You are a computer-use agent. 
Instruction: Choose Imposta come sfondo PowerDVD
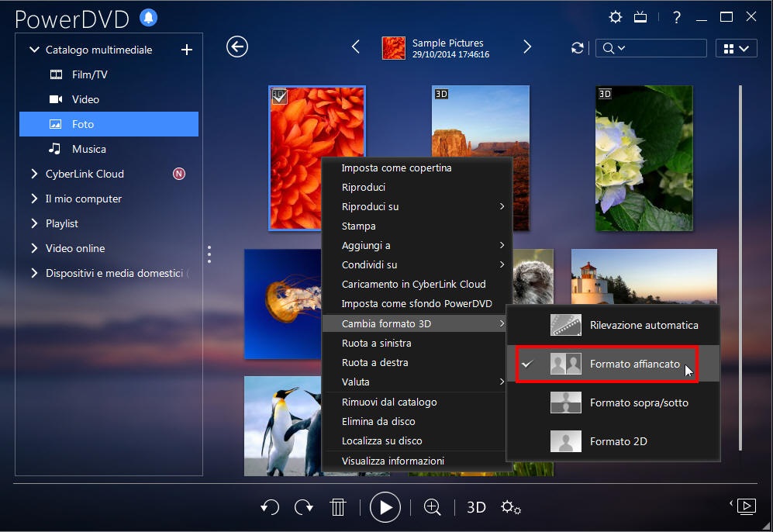tap(417, 304)
